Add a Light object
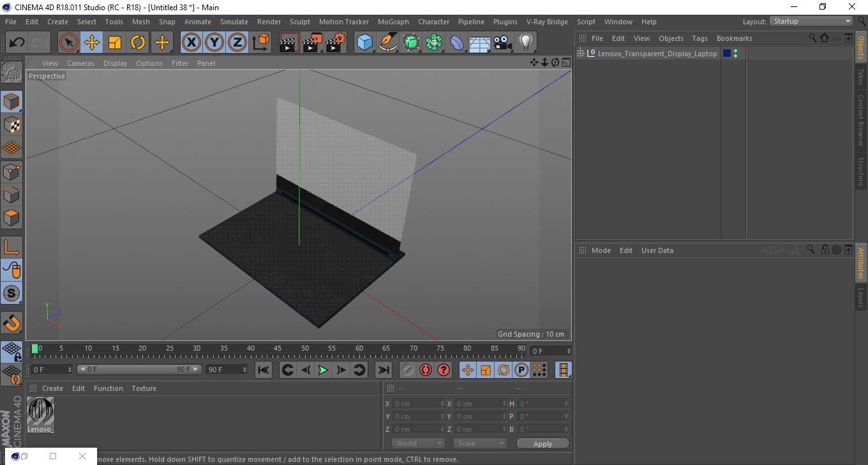868x465 pixels. pos(526,43)
